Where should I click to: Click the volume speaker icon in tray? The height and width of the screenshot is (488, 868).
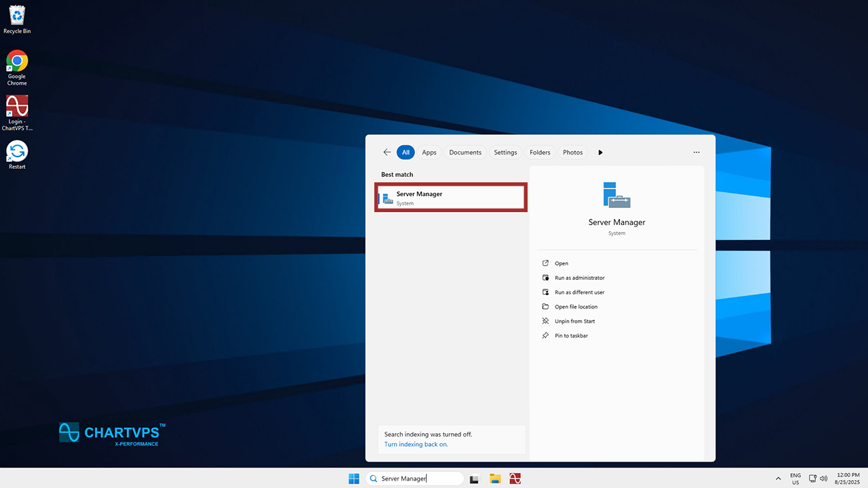[824, 479]
